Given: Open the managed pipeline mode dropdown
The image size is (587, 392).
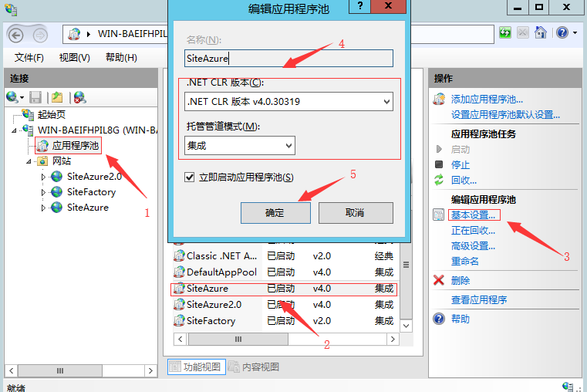Looking at the screenshot, I should coord(288,146).
